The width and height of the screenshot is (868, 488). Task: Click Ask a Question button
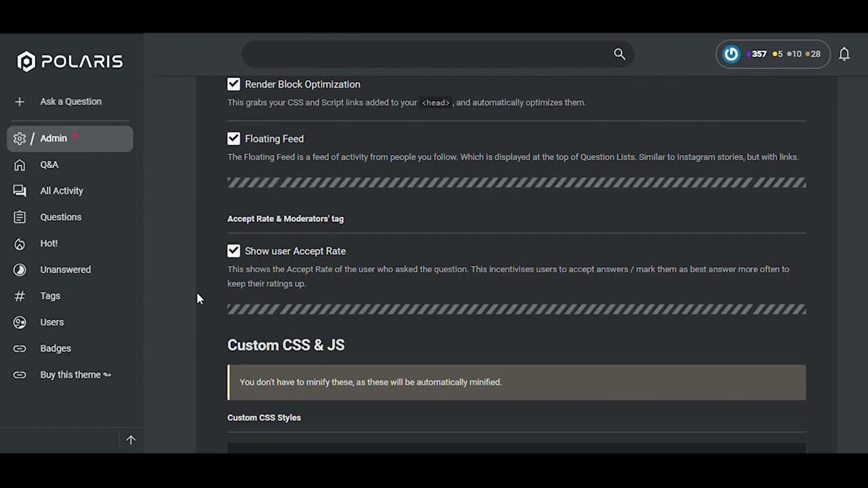coord(71,102)
